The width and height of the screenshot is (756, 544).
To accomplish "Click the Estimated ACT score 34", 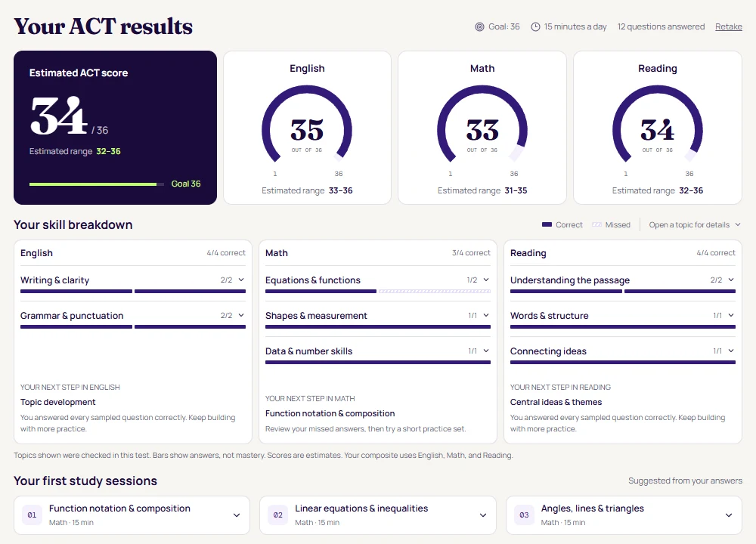I will [x=59, y=116].
